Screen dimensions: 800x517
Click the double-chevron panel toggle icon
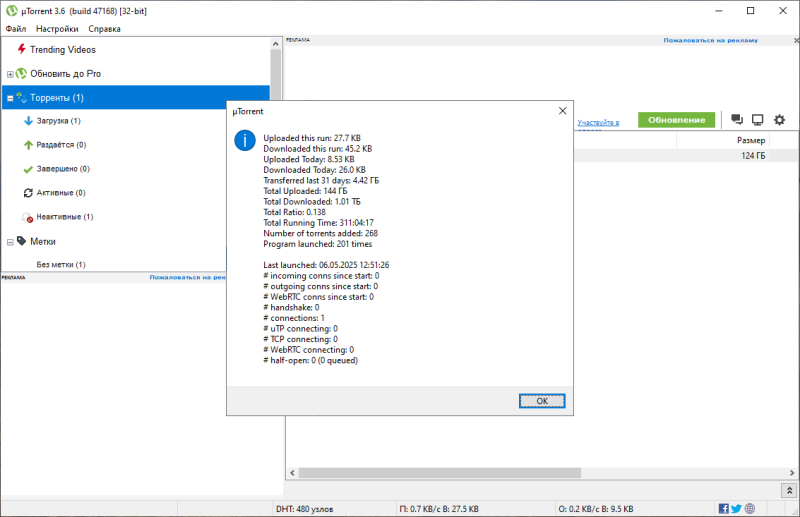pos(789,490)
